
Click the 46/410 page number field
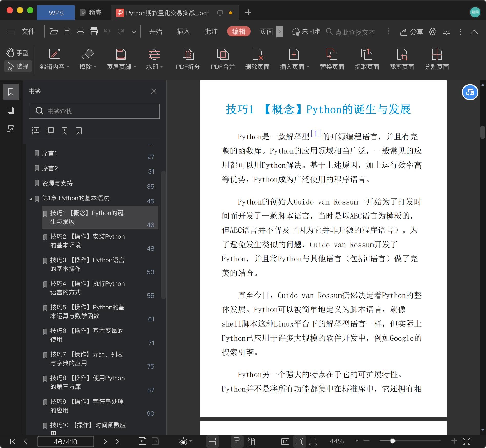[65, 442]
